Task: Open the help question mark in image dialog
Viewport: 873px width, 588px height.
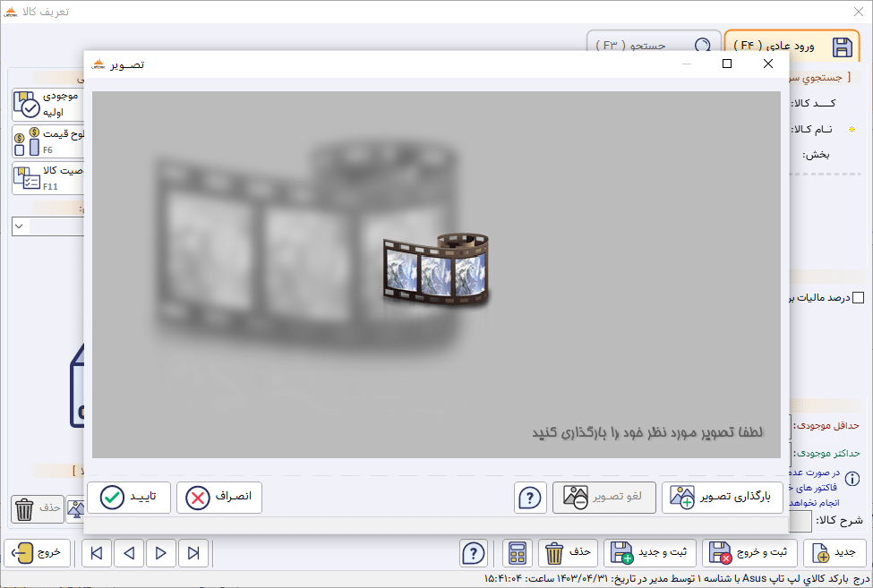Action: tap(530, 498)
